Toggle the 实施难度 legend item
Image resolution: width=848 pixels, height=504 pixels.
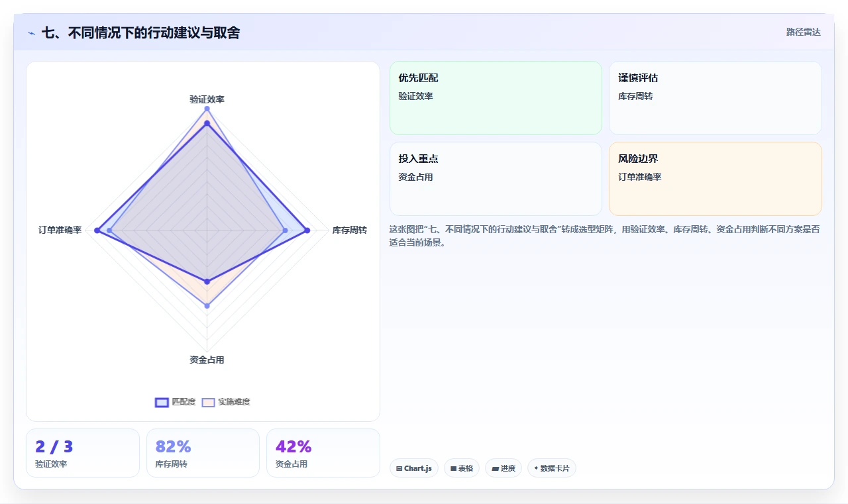click(x=226, y=402)
